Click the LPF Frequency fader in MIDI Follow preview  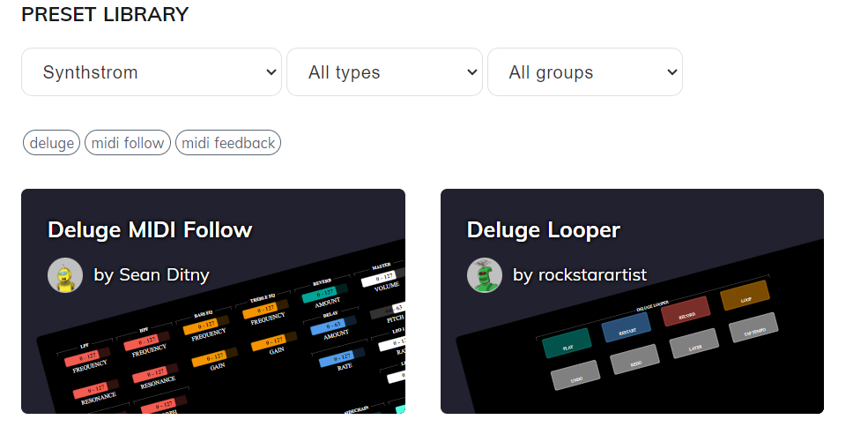coord(87,356)
